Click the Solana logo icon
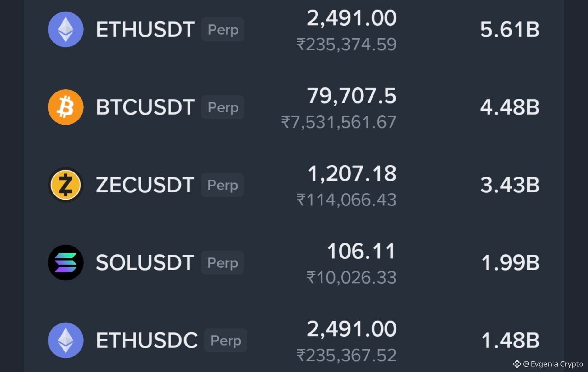This screenshot has height=372, width=588. point(66,262)
